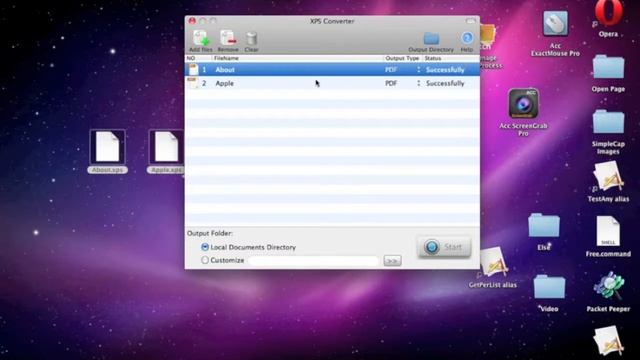This screenshot has height=360, width=640.
Task: Click toolbar toggle pill in title bar
Action: tap(470, 21)
